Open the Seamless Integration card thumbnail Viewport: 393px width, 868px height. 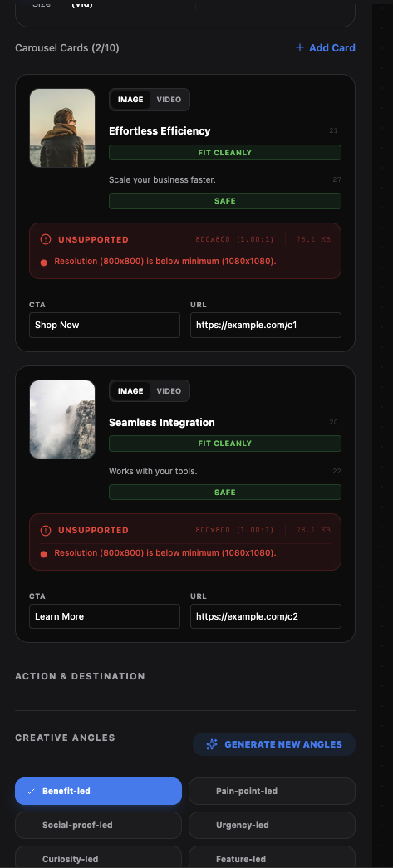pyautogui.click(x=62, y=419)
